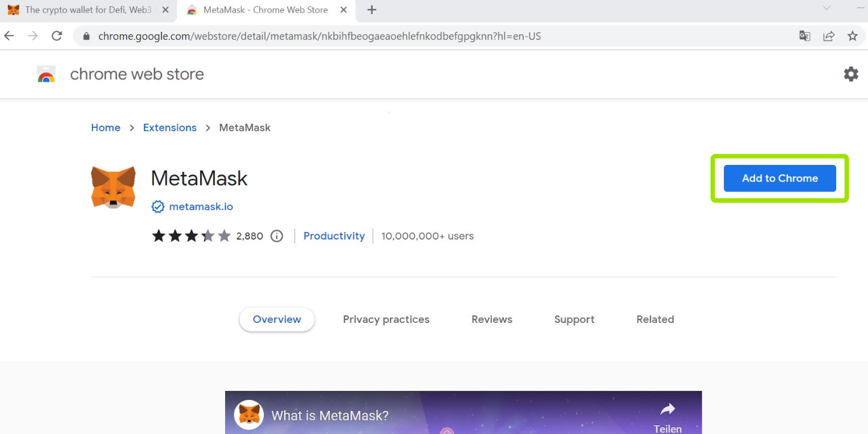Open a new browser tab
Image resolution: width=868 pixels, height=434 pixels.
tap(372, 10)
